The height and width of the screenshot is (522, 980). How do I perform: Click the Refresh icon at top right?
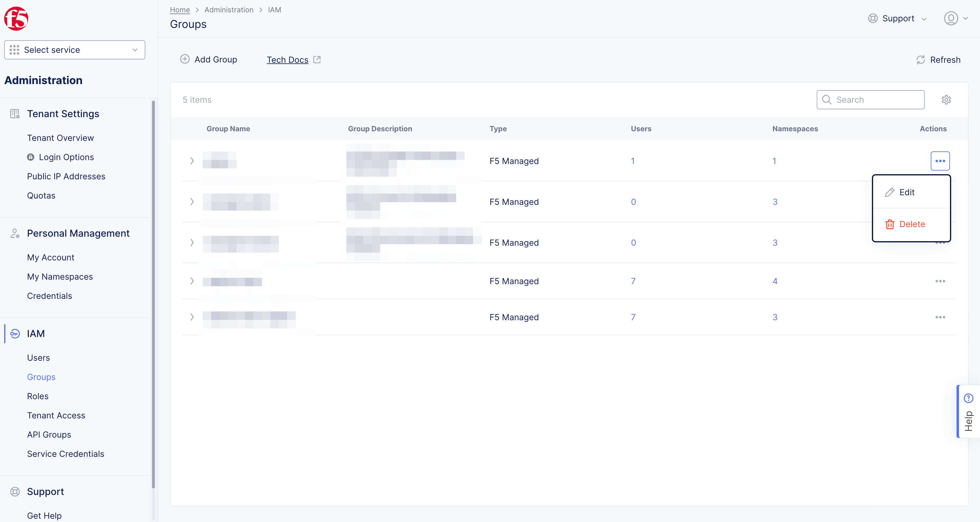(920, 60)
